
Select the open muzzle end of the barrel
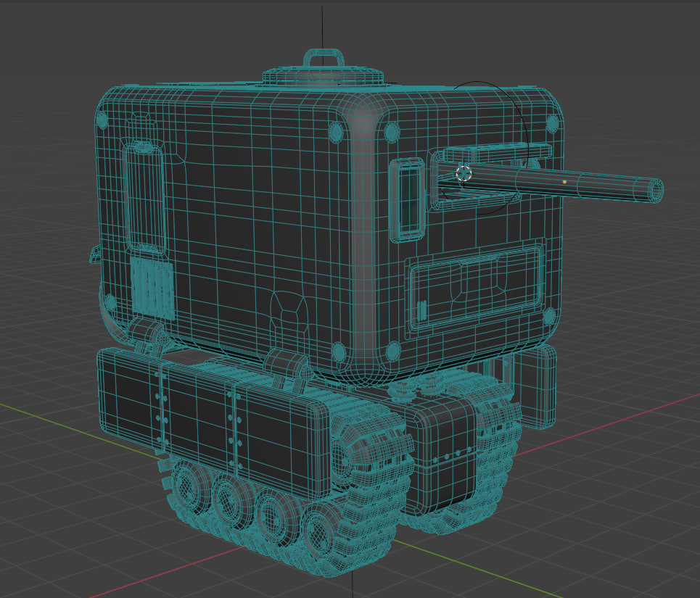point(656,191)
